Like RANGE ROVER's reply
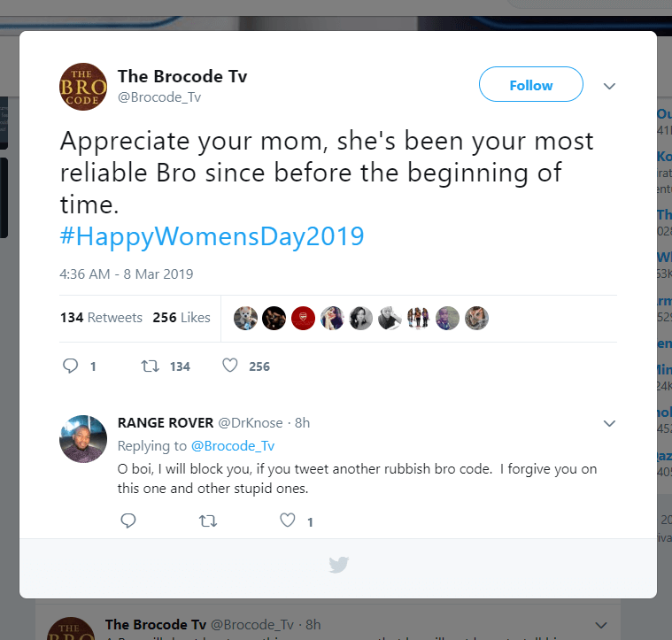The image size is (672, 640). coord(287,521)
